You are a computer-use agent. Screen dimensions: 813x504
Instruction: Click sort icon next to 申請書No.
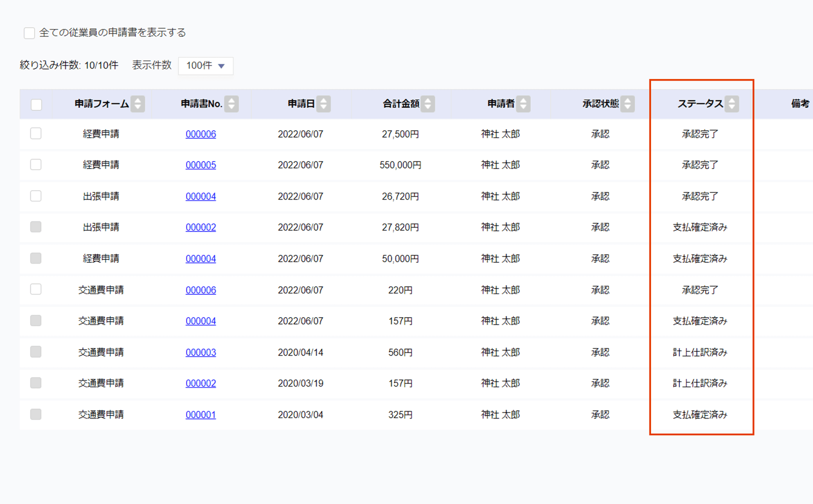pyautogui.click(x=231, y=104)
